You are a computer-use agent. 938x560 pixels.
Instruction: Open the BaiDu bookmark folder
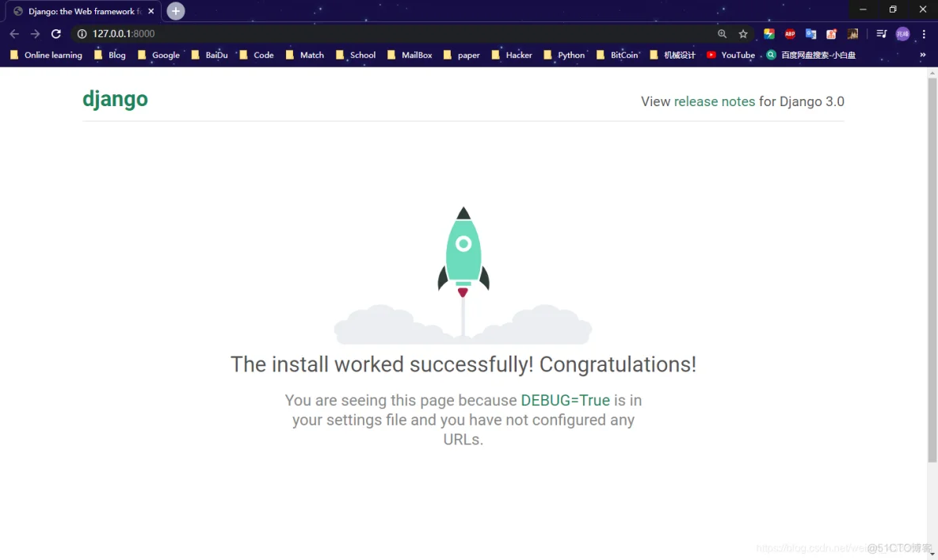[x=209, y=55]
